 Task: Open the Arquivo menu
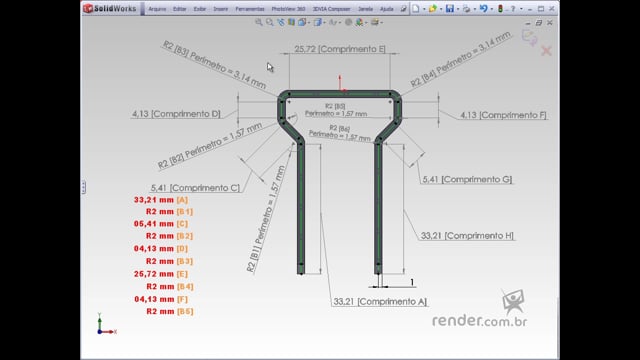point(157,9)
